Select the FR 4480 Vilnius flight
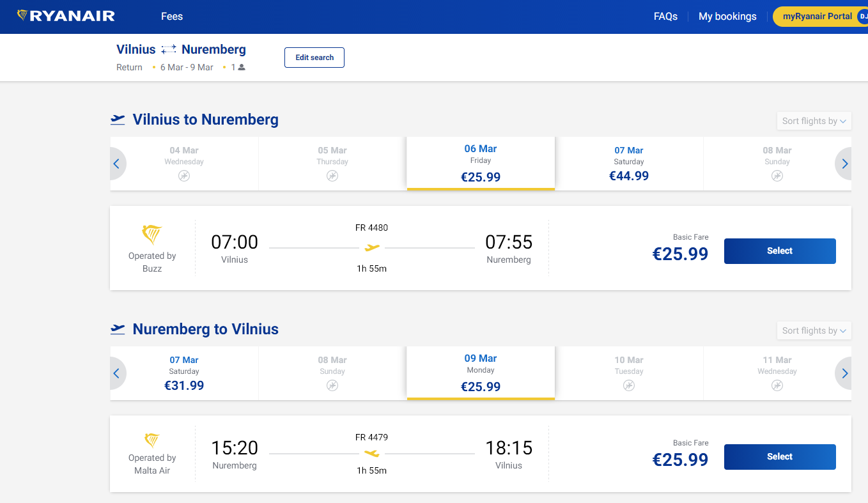This screenshot has height=503, width=868. [779, 251]
